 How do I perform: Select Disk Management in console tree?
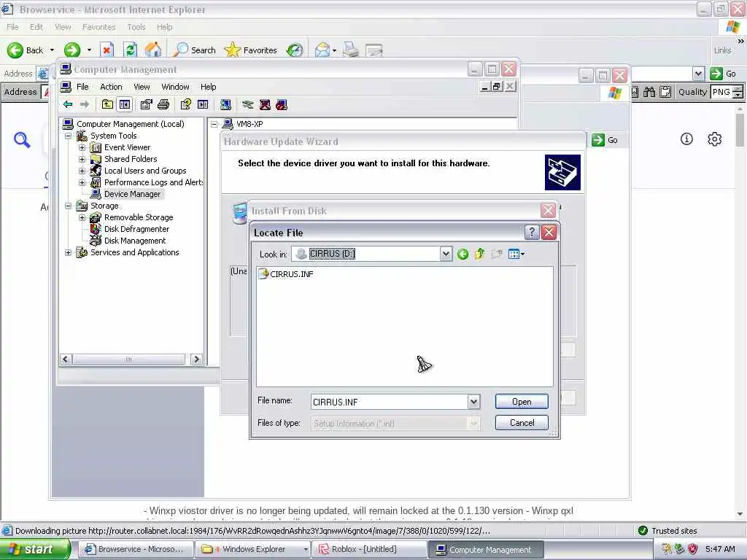(x=135, y=241)
